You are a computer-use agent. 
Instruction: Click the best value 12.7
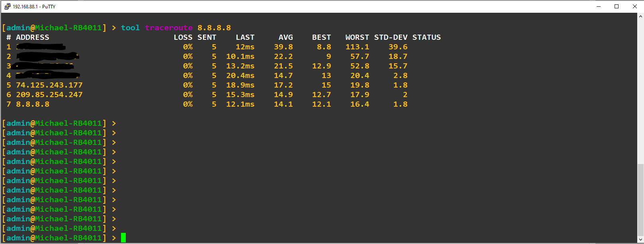(322, 95)
